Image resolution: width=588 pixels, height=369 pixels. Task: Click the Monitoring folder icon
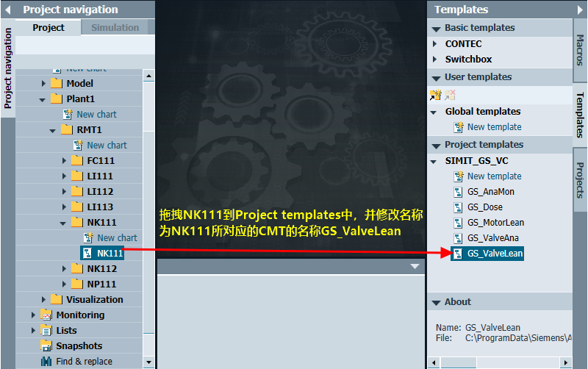(46, 315)
